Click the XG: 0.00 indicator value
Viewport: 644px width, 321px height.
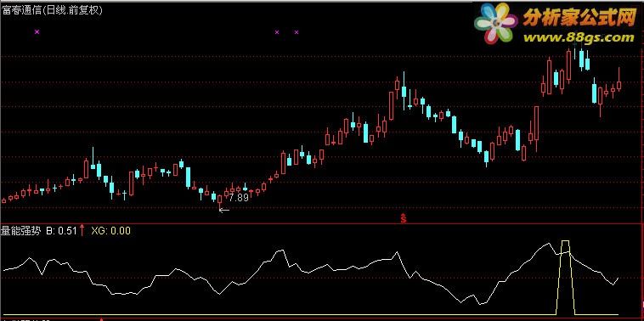[x=111, y=231]
